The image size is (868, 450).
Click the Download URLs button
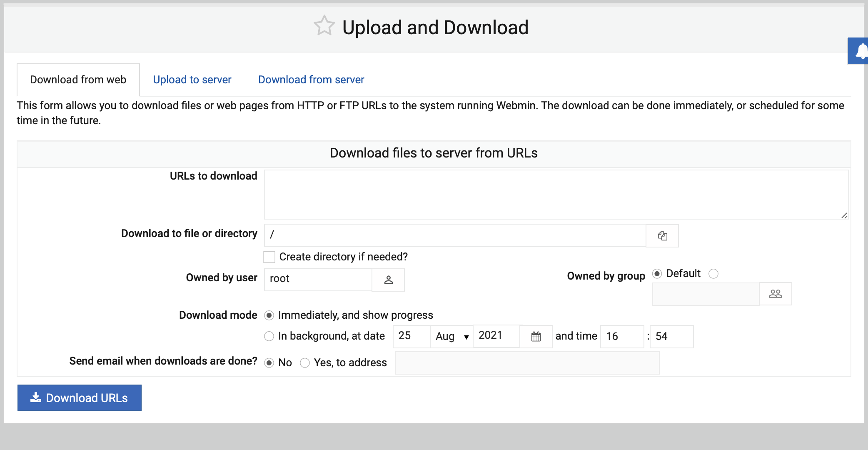(80, 398)
